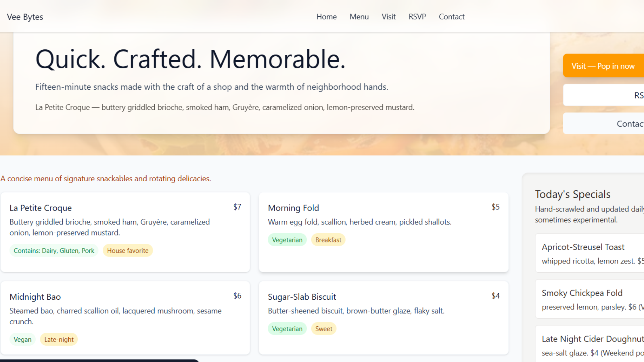Select the Late-night tag on Midnight Bao
The height and width of the screenshot is (362, 644).
click(x=59, y=339)
